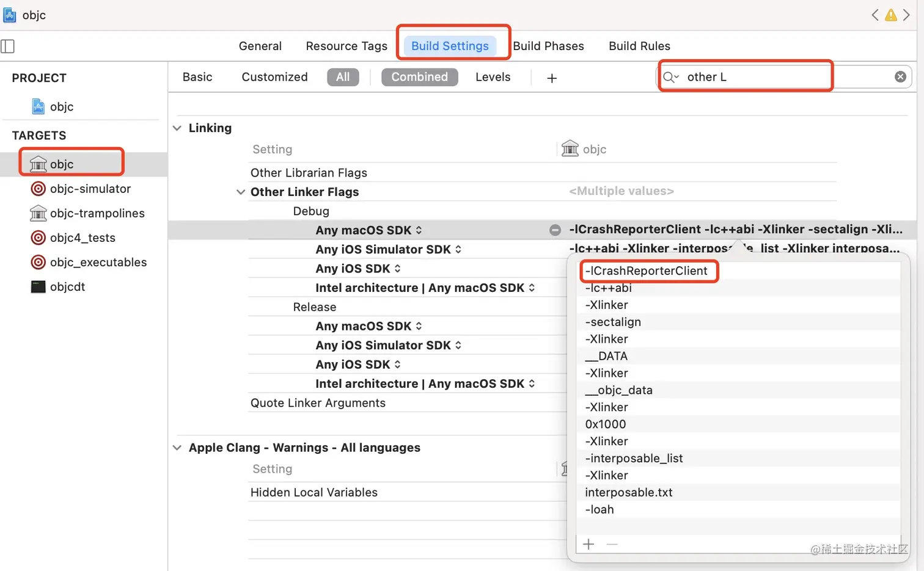Select the __DATA flag entry
The height and width of the screenshot is (571, 924).
pos(738,356)
